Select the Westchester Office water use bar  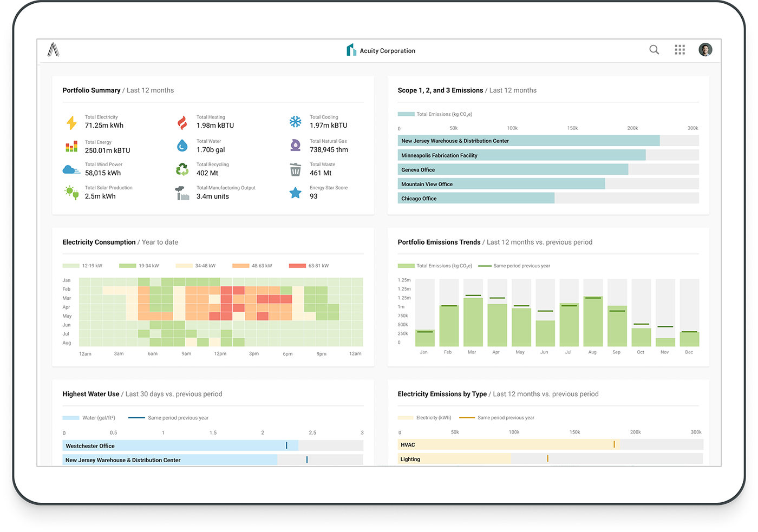click(180, 446)
